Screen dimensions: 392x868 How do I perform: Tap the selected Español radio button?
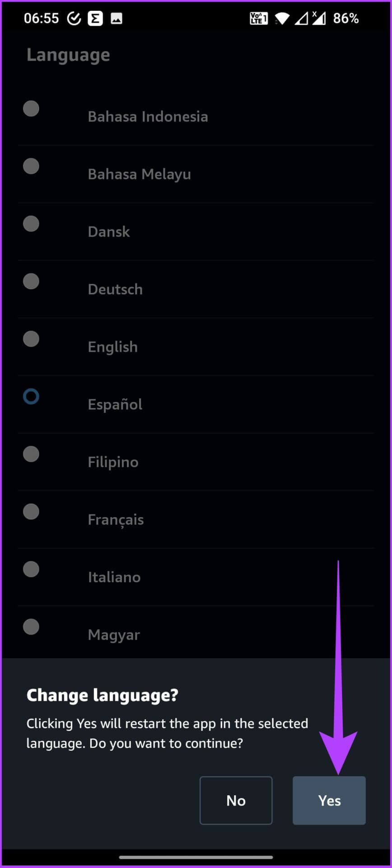pos(31,396)
